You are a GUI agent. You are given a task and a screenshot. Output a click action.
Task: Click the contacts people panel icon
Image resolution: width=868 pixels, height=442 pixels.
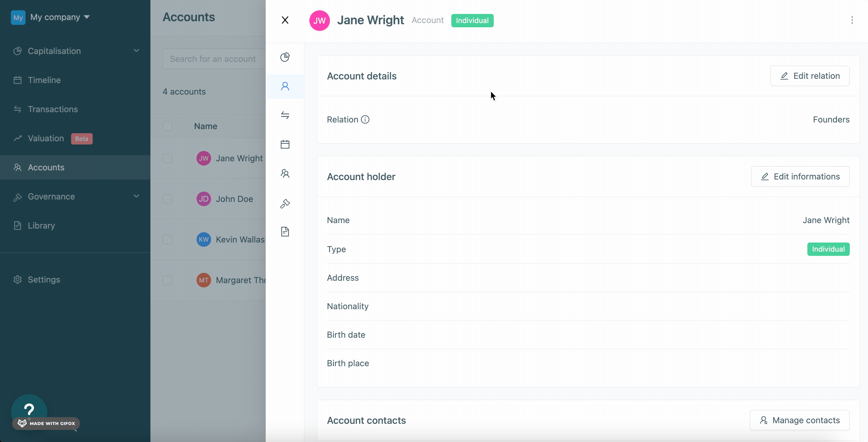click(285, 173)
